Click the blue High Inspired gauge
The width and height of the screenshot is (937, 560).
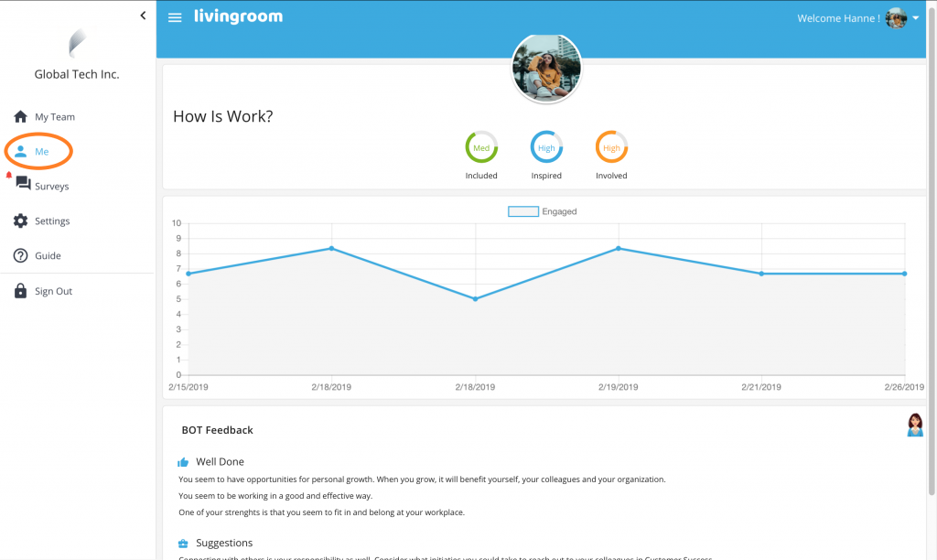pyautogui.click(x=546, y=147)
